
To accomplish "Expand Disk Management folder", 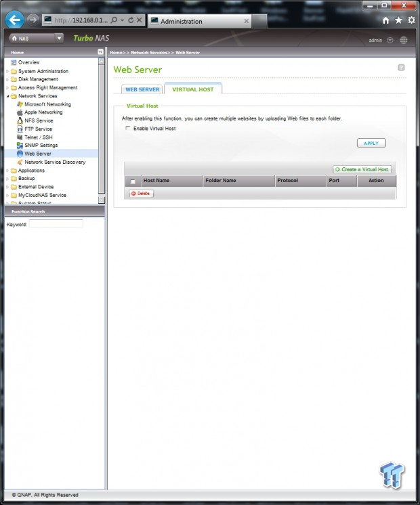I will 7,79.
